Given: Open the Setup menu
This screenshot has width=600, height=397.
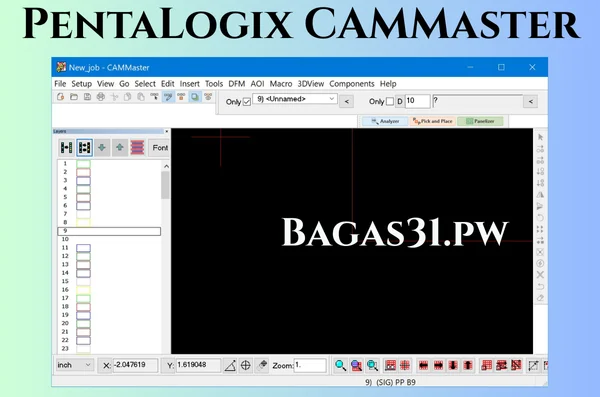Looking at the screenshot, I should 82,84.
